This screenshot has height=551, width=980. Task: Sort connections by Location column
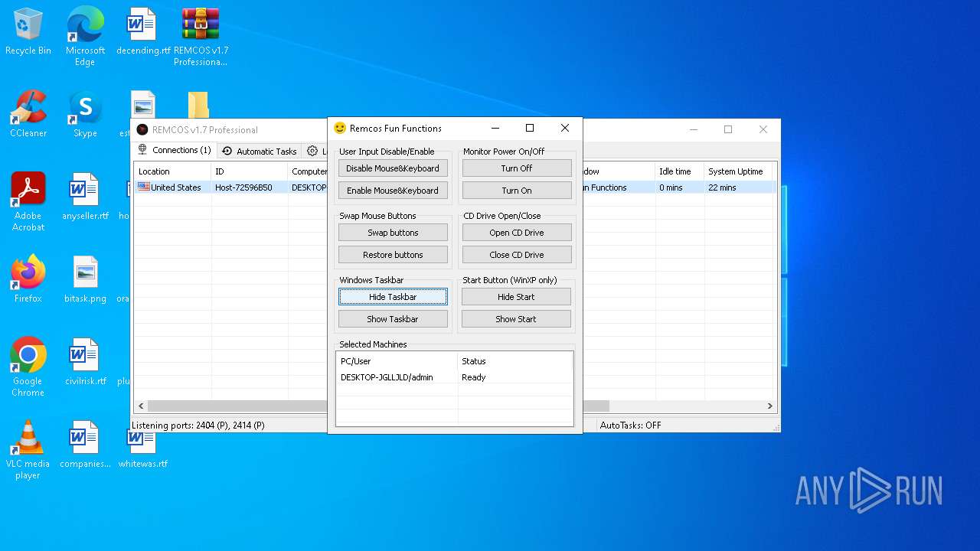pos(172,171)
